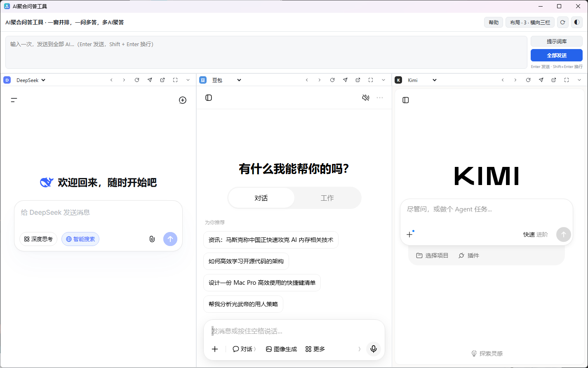Attach a file in DeepSeek
This screenshot has height=368, width=588.
152,239
